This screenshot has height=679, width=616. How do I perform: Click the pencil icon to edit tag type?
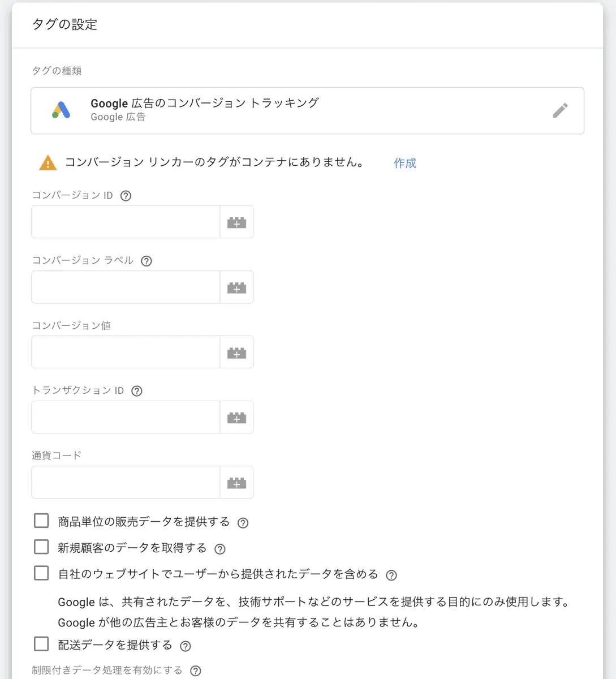[560, 110]
